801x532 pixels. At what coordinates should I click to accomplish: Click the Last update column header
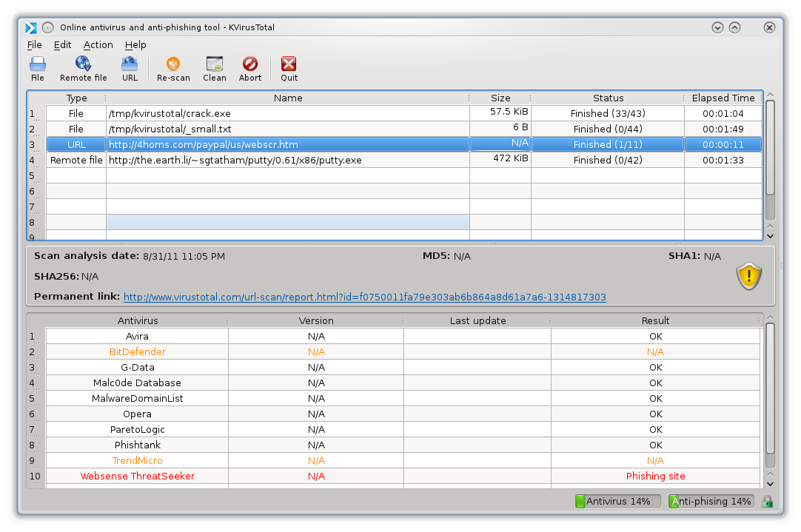coord(477,320)
